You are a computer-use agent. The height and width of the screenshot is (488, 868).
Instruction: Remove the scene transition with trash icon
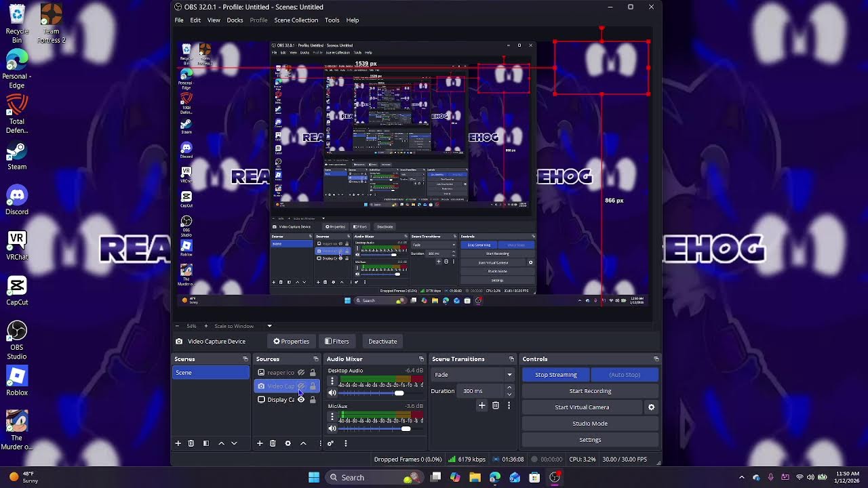point(496,405)
